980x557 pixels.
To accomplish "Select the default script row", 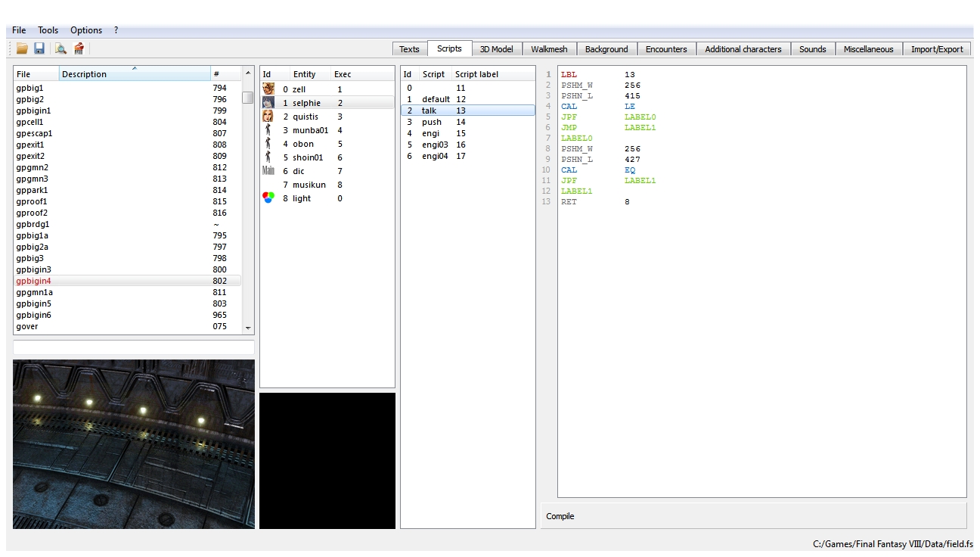I will [467, 99].
